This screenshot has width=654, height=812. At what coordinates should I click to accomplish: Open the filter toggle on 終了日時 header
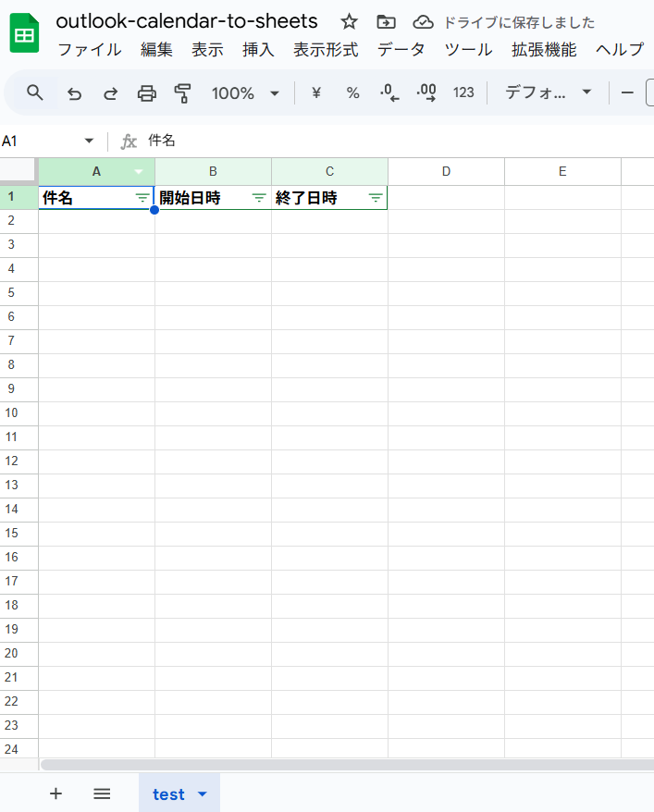(x=376, y=198)
